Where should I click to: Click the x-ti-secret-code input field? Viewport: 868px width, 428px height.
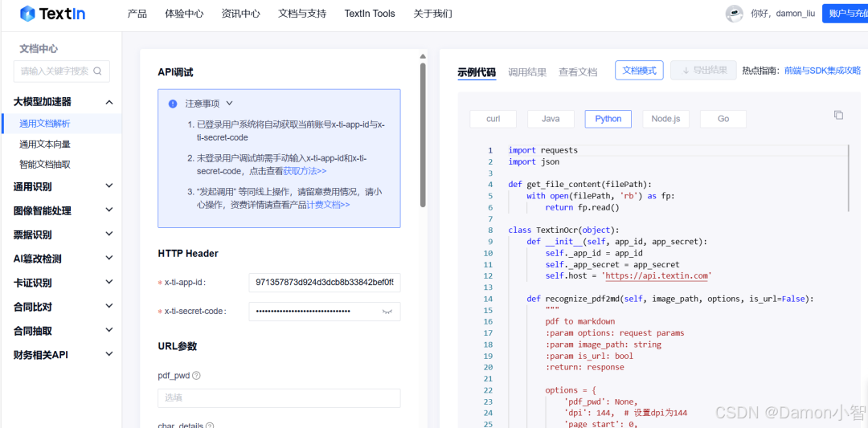[x=325, y=312]
